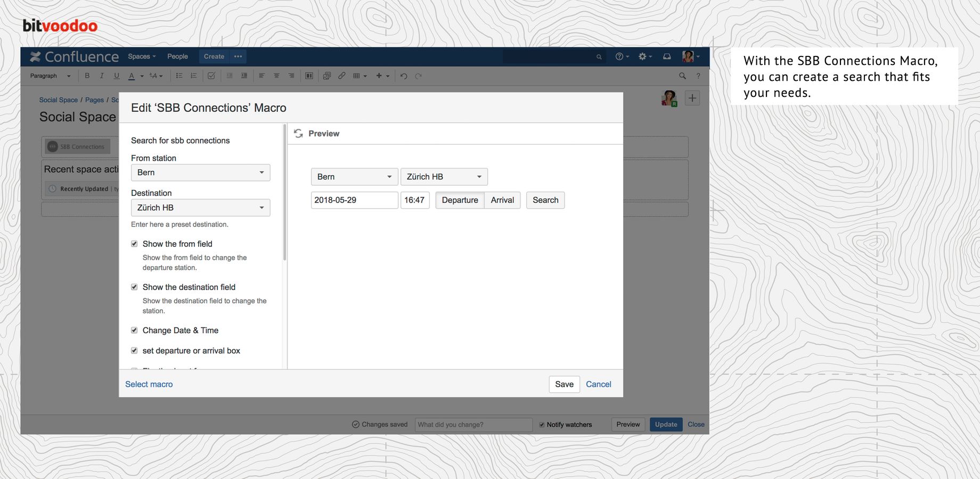Open Spaces menu
The height and width of the screenshot is (479, 980).
coord(142,56)
